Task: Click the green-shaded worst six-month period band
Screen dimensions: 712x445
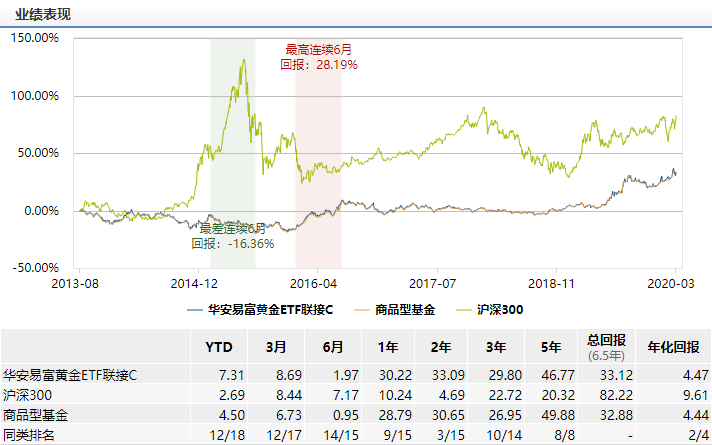Action: click(x=232, y=153)
